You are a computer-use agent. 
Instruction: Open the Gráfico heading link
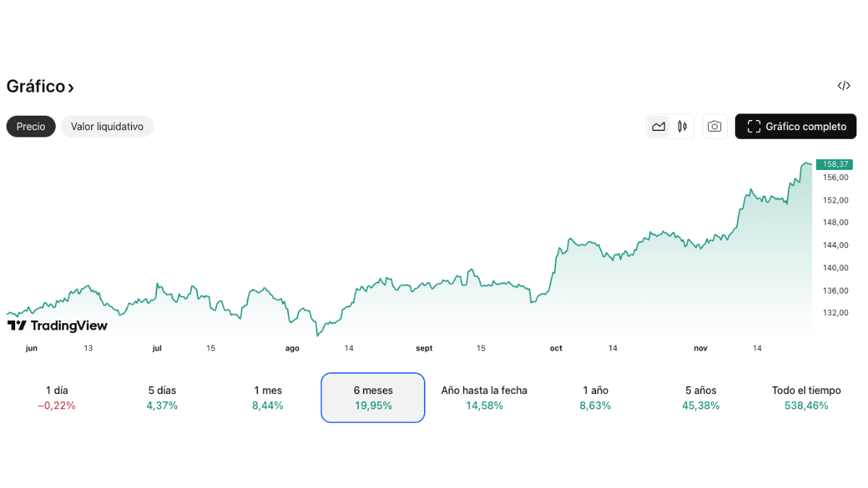(x=36, y=86)
